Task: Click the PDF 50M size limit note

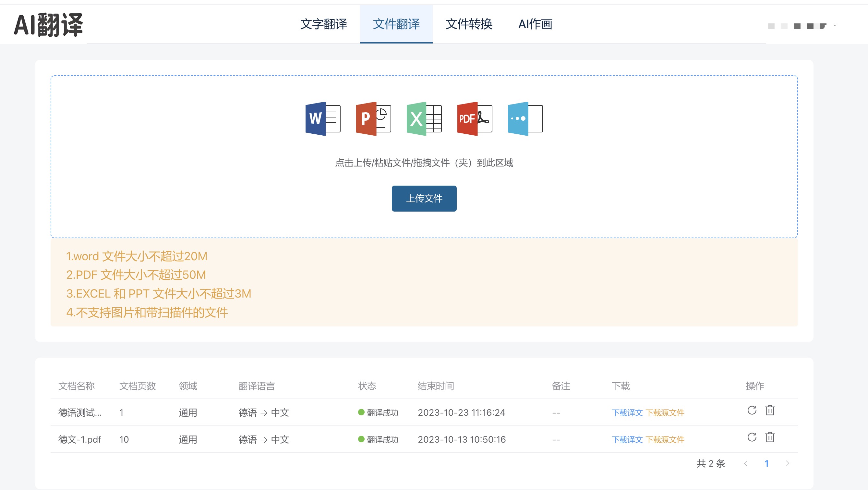Action: click(x=136, y=275)
